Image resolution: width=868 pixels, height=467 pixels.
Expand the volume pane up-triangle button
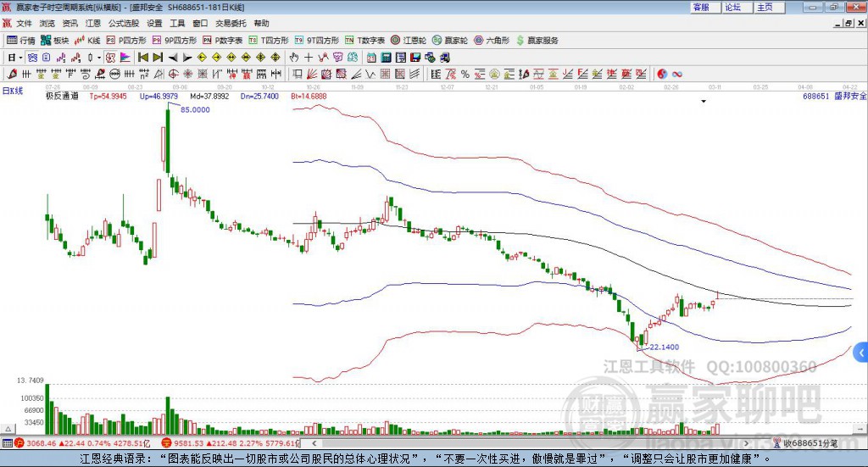click(x=8, y=429)
